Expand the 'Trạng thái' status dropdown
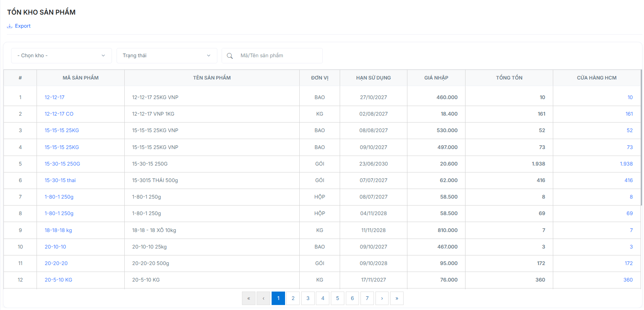 [x=167, y=56]
